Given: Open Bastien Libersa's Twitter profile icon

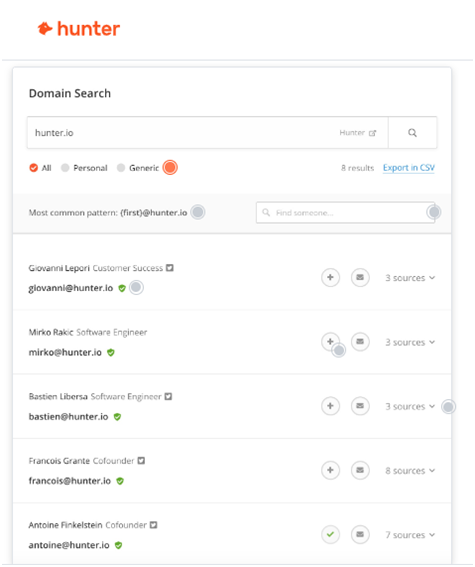Looking at the screenshot, I should click(x=168, y=396).
